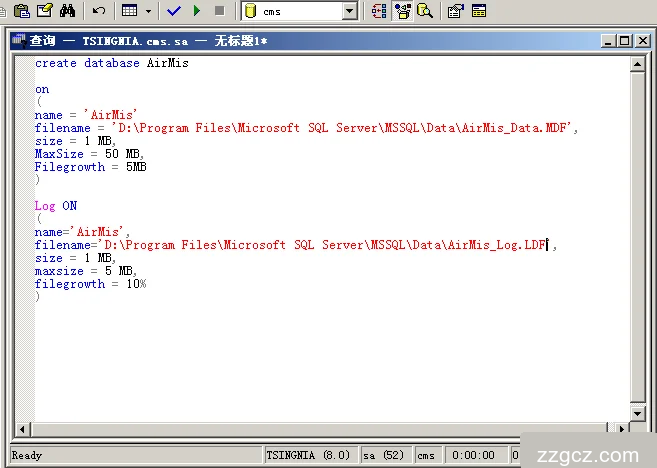Click the Paste clipboard icon
Viewport: 657px width, 468px height.
coord(18,11)
